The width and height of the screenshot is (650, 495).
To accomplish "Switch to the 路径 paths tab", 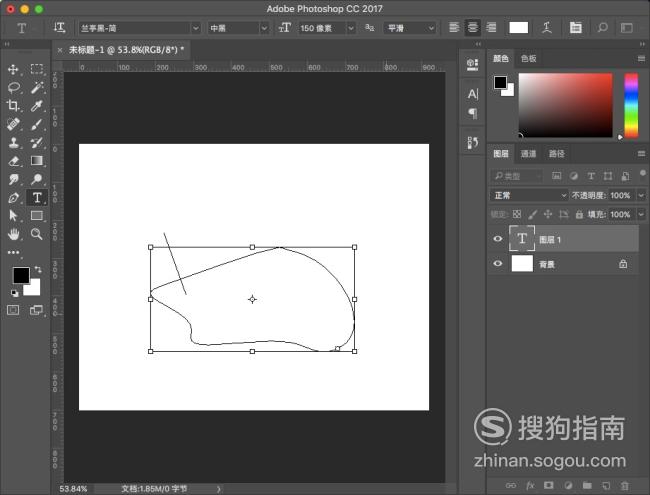I will (x=557, y=154).
